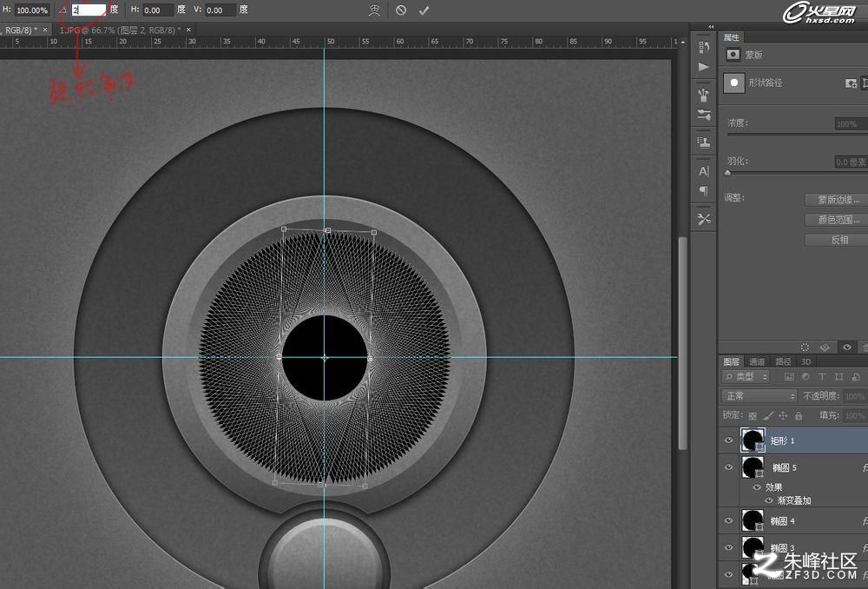
Task: Open the Actions panel play icon
Action: [704, 67]
